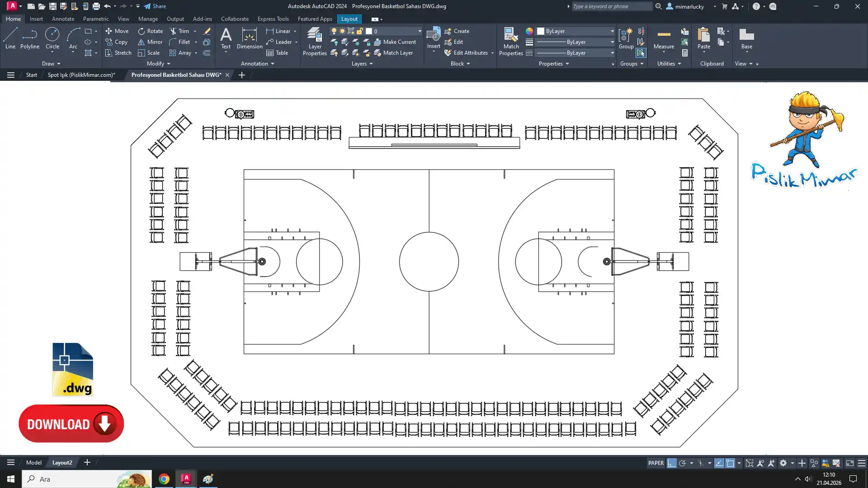Toggle PAPER space mode button
Image resolution: width=868 pixels, height=488 pixels.
click(x=656, y=463)
